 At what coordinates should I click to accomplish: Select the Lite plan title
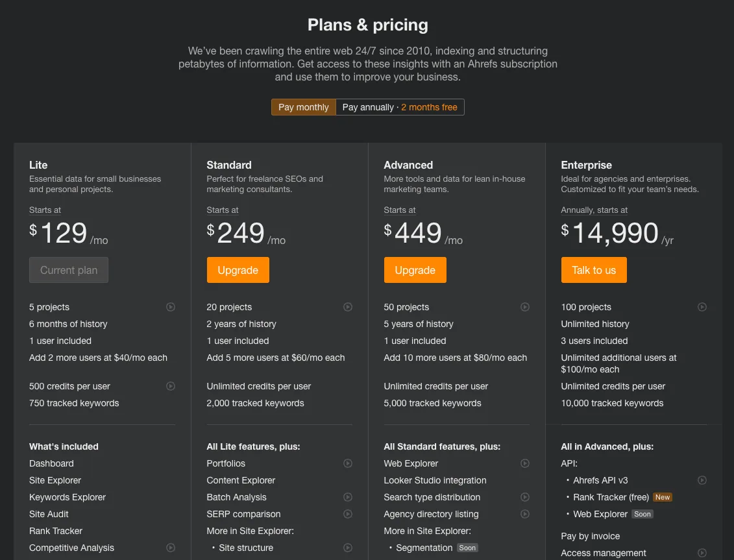(38, 165)
